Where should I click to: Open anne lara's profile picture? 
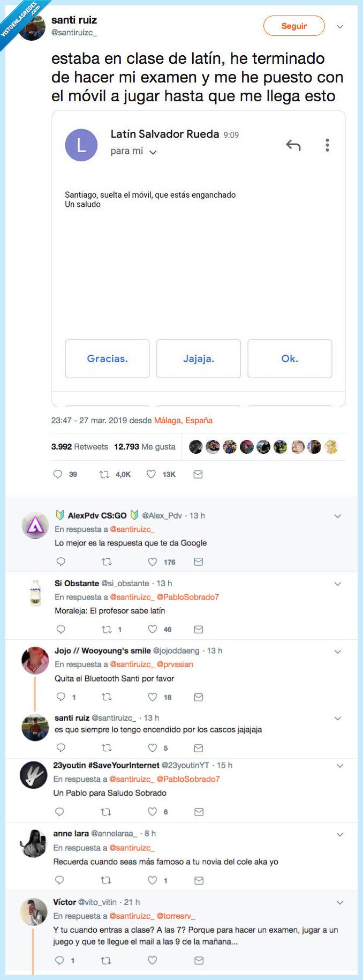point(33,843)
